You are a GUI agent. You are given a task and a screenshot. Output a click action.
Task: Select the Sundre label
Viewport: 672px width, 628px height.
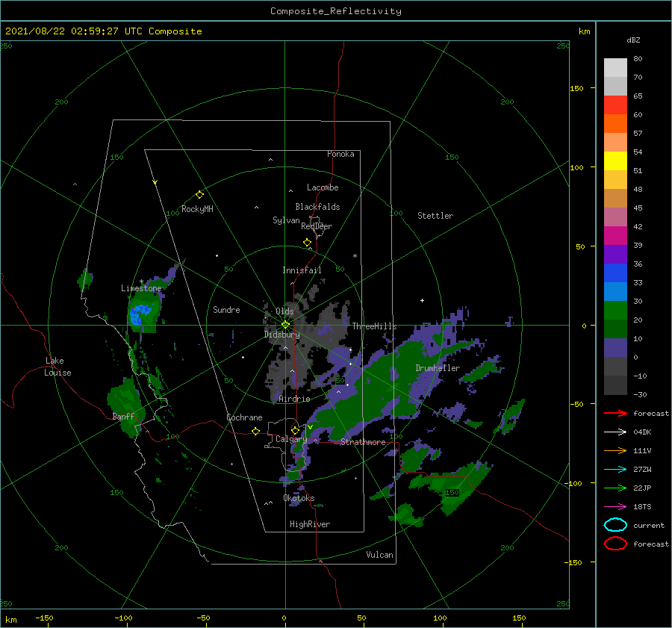226,309
